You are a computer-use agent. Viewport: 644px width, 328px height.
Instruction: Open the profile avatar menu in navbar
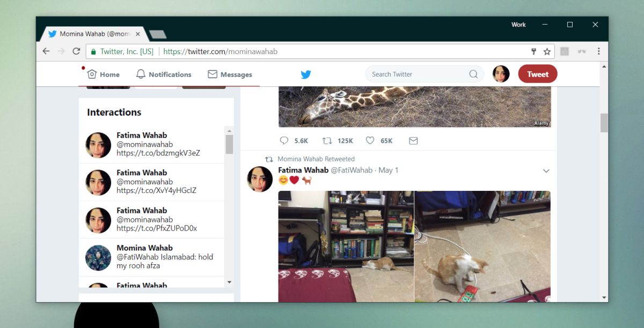coord(501,74)
